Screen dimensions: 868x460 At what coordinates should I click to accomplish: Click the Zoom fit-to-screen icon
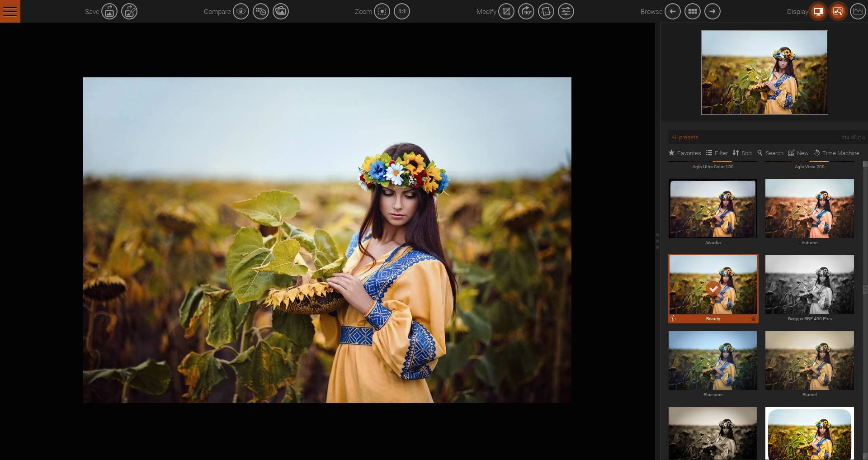pos(382,11)
